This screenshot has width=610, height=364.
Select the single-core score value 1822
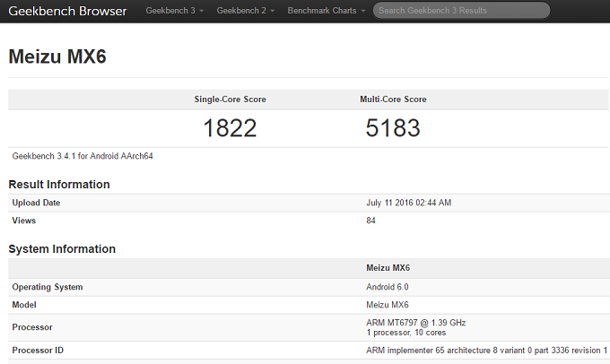(230, 128)
